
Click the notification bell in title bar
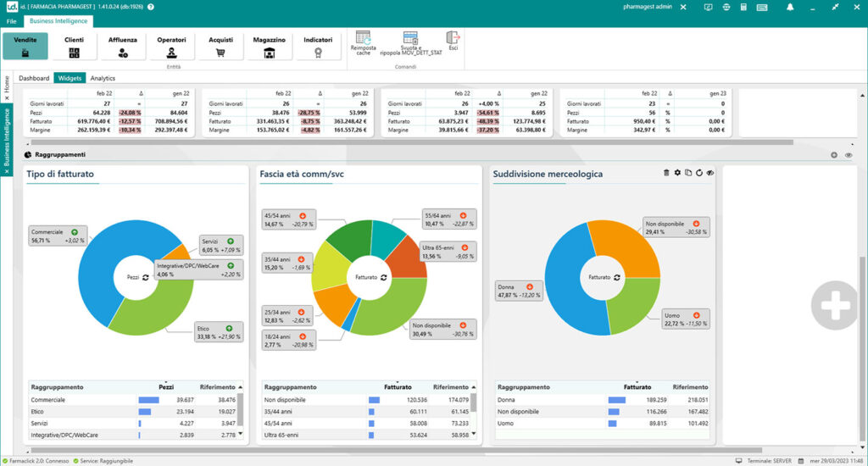790,7
